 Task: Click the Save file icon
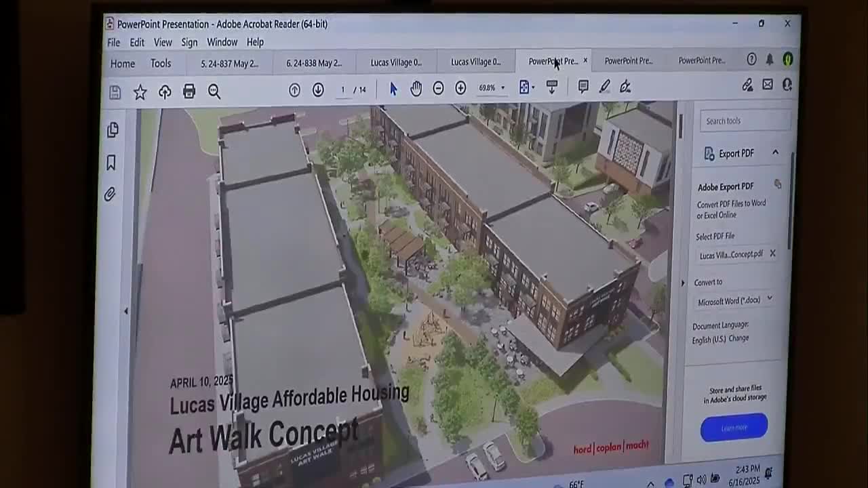point(115,92)
